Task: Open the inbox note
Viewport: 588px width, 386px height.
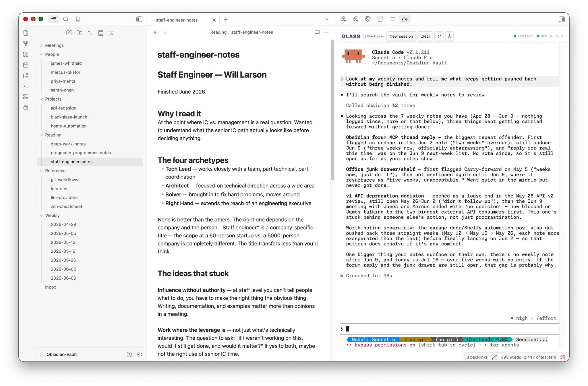Action: coord(51,287)
